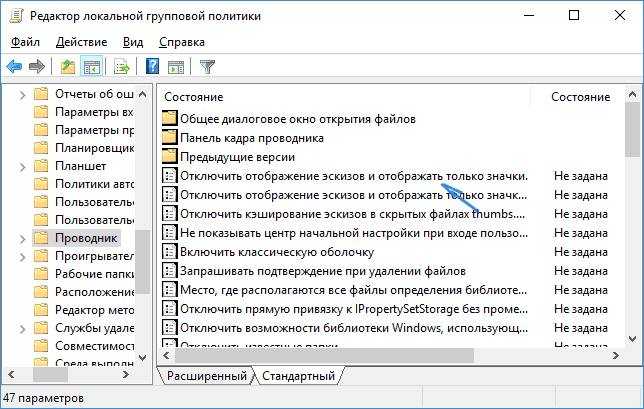Image resolution: width=644 pixels, height=409 pixels.
Task: Click policy icon beside Запрашивать подтверждение при удалении
Action: [169, 271]
